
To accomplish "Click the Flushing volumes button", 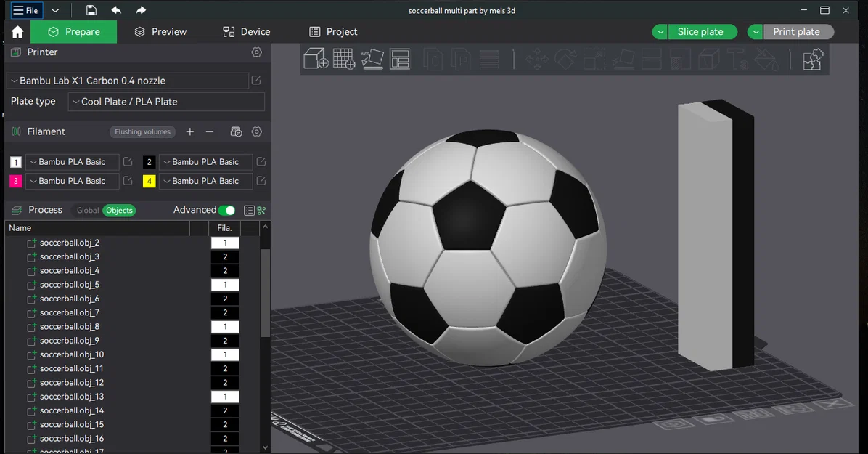I will point(142,131).
